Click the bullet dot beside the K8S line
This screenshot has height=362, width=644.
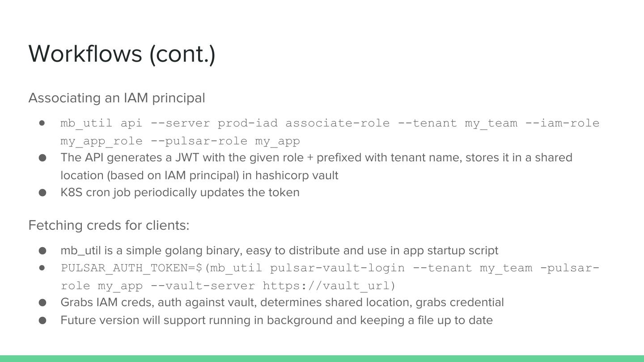tap(42, 193)
